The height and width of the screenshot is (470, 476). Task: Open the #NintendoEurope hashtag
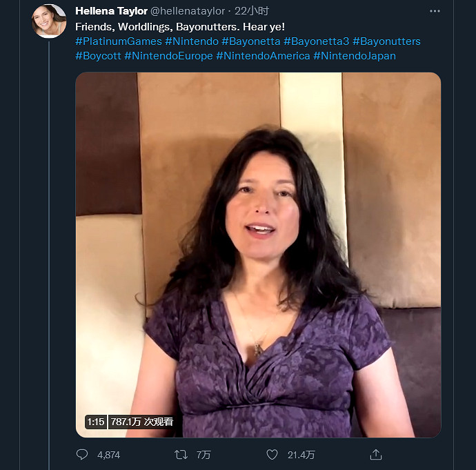tap(168, 56)
